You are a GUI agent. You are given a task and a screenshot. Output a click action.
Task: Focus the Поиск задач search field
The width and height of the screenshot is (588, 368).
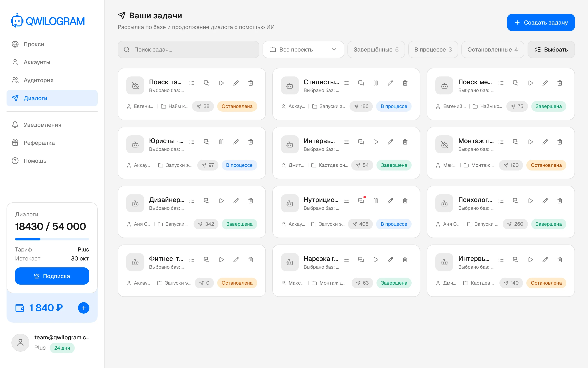[188, 50]
